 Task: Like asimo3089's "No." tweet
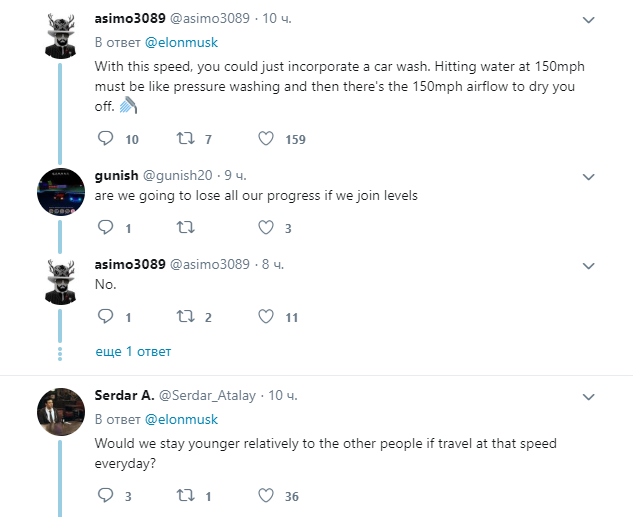point(266,317)
